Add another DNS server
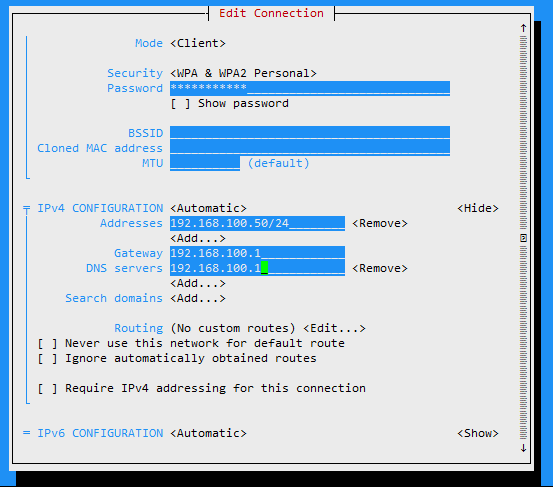The image size is (553, 487). (x=198, y=283)
